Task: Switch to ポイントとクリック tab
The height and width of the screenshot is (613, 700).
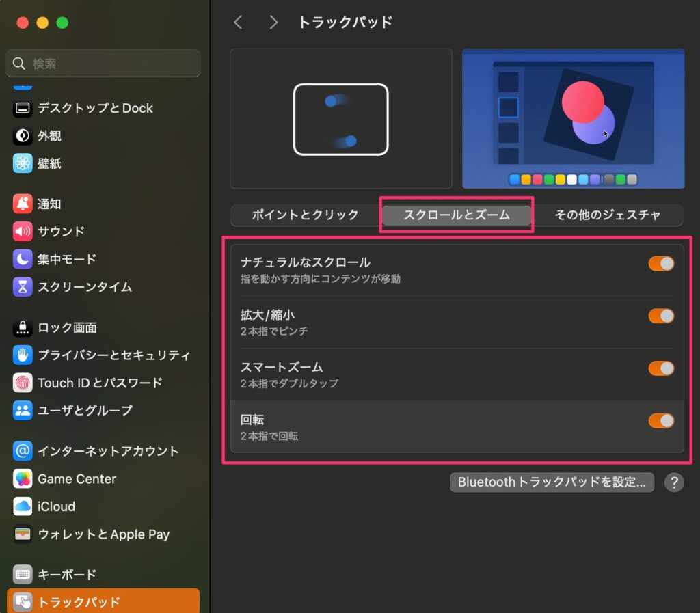Action: (305, 215)
